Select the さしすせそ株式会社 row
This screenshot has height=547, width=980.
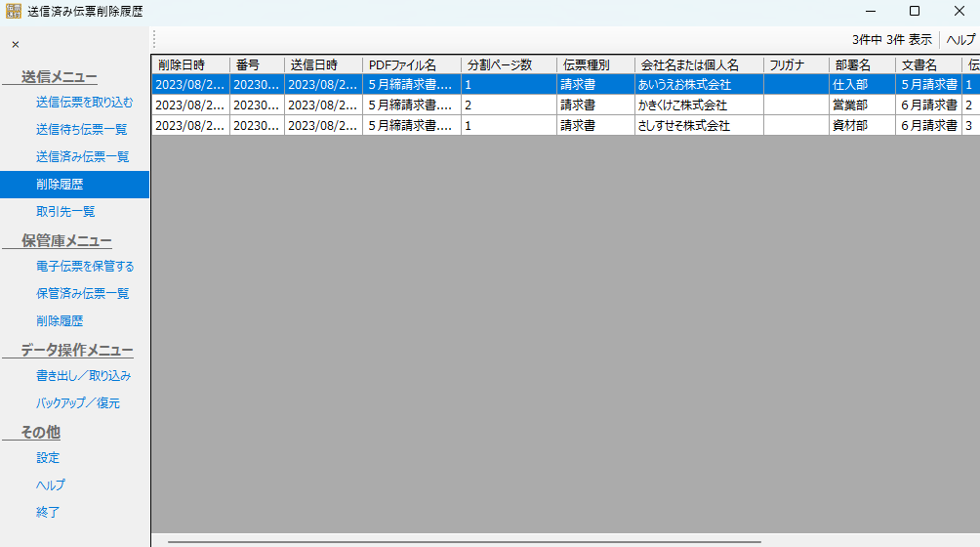pyautogui.click(x=683, y=125)
